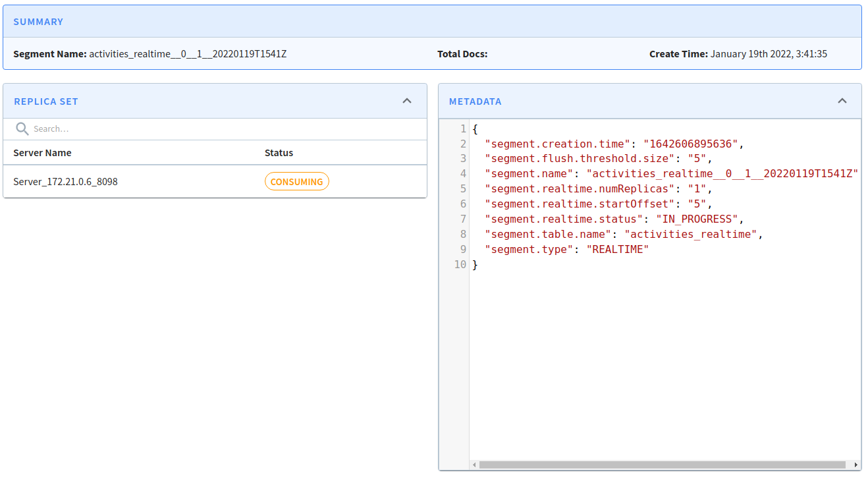Viewport: 868px width, 479px height.
Task: Click the Status column header
Action: [279, 152]
